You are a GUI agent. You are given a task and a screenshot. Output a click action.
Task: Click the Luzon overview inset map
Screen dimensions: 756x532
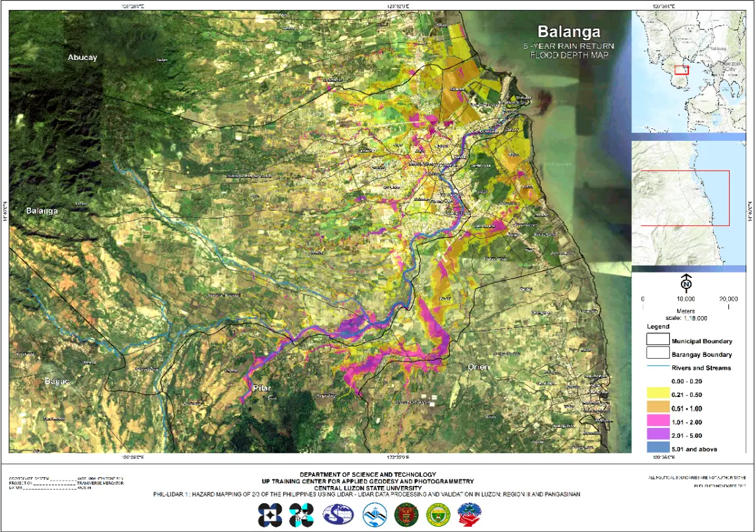[x=691, y=71]
